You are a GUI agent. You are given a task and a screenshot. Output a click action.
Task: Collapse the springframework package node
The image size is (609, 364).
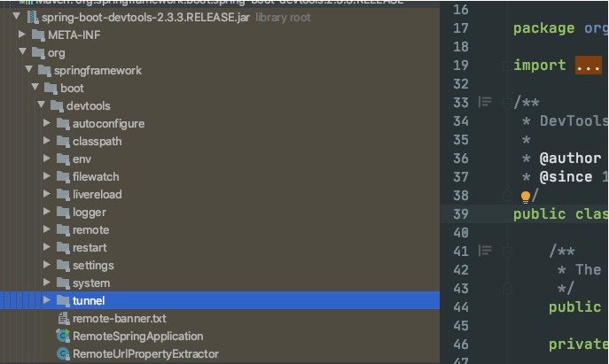(x=29, y=70)
